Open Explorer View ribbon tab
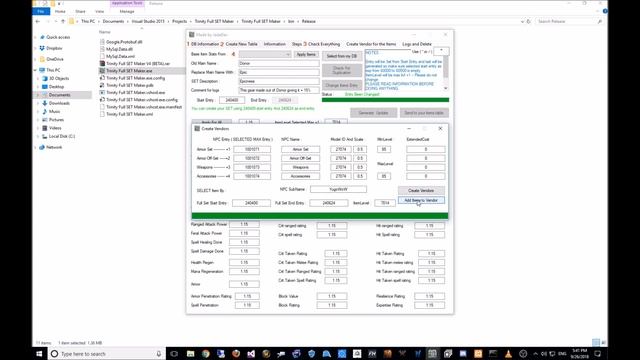Screen dimensions: 640x360 99,11
